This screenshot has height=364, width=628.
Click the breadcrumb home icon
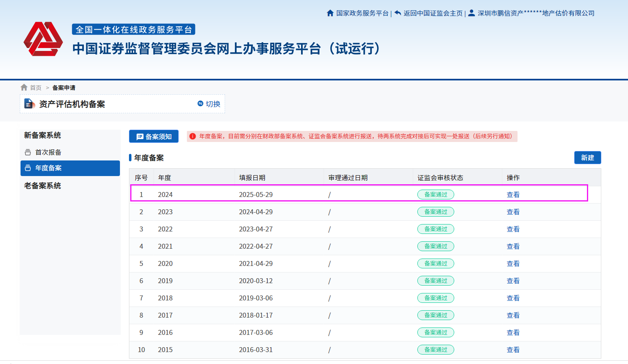24,87
